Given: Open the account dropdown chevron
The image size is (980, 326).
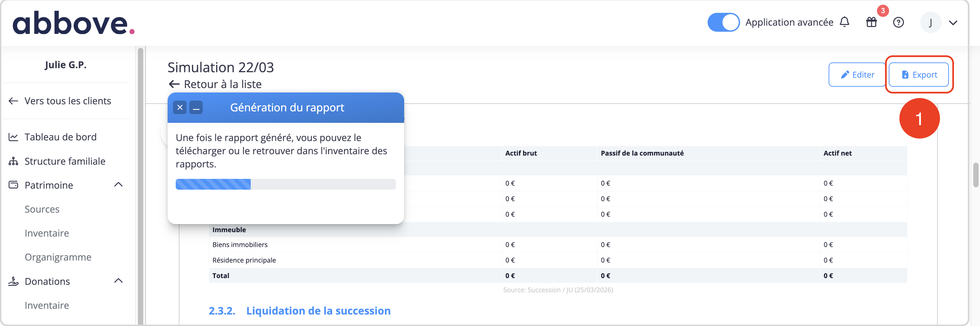Looking at the screenshot, I should click(x=953, y=23).
